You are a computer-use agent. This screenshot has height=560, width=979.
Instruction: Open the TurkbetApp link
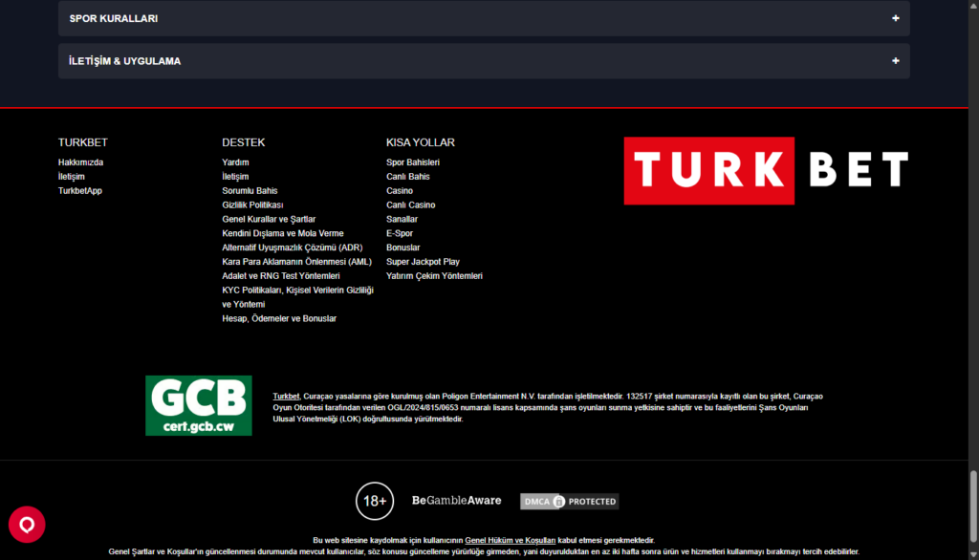pos(79,191)
